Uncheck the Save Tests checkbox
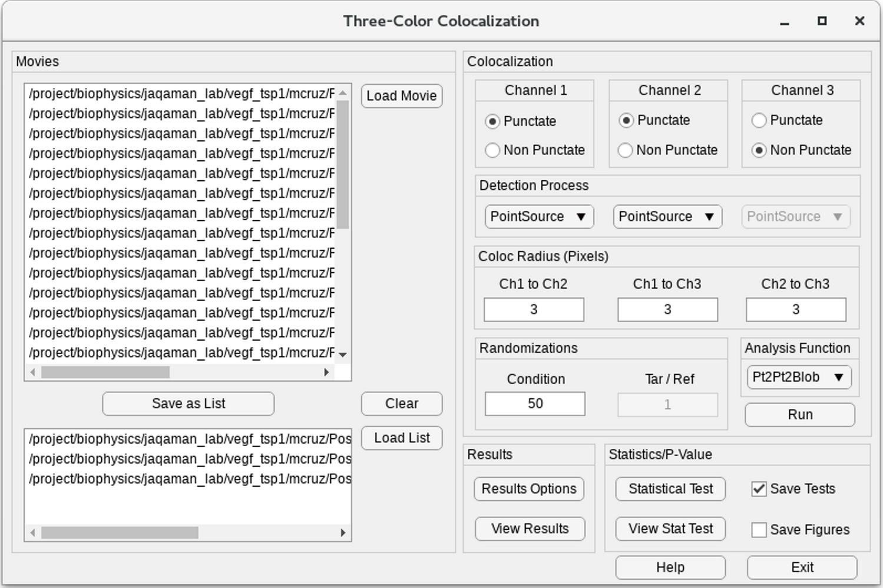Viewport: 883px width, 588px height. click(759, 489)
